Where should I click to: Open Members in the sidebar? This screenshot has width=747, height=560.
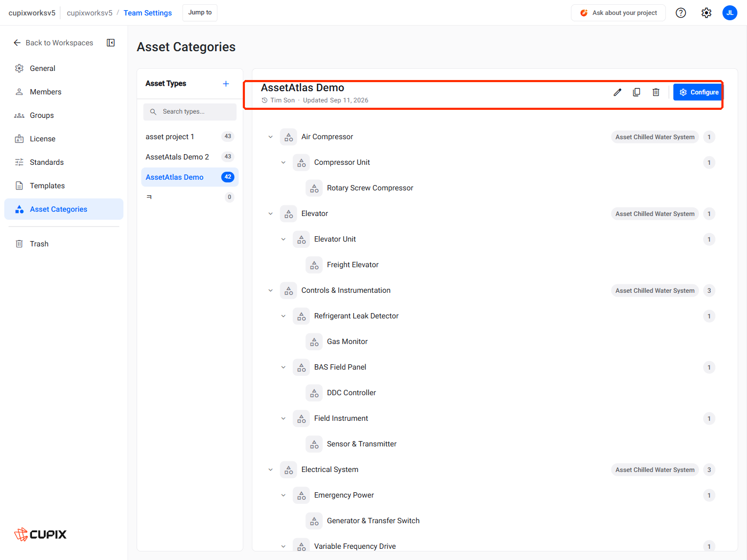64,92
